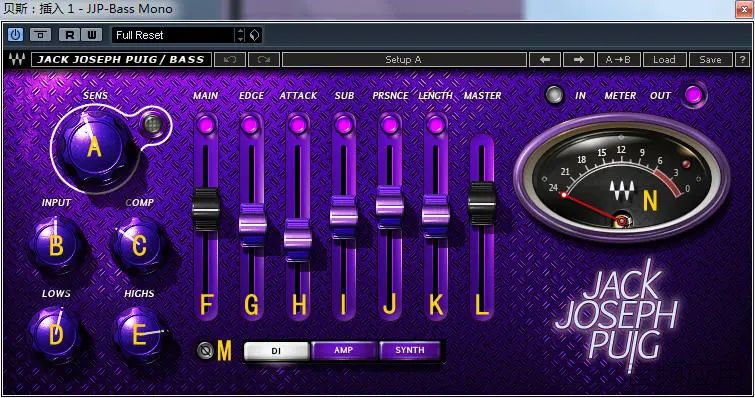Click the METER label text

(620, 96)
